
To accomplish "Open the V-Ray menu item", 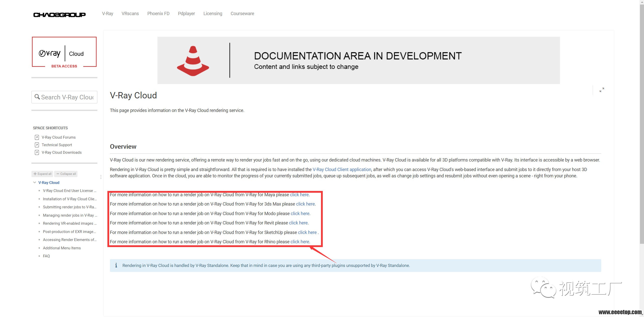I will (108, 14).
